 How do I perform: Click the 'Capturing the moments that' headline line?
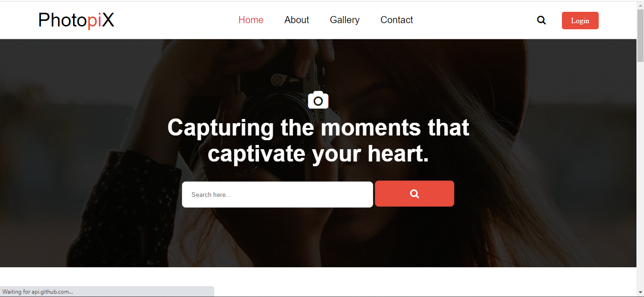318,127
